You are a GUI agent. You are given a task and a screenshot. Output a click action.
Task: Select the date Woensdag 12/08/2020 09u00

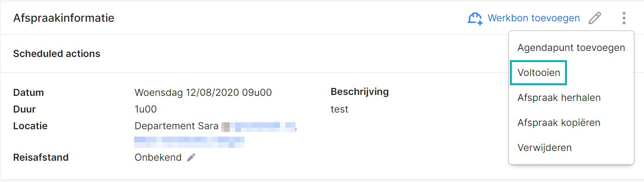[x=203, y=92]
